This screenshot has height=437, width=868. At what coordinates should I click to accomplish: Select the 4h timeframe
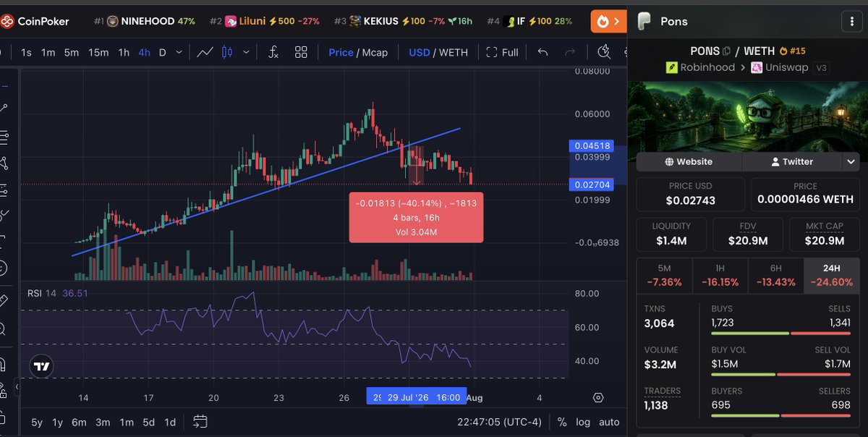[145, 52]
